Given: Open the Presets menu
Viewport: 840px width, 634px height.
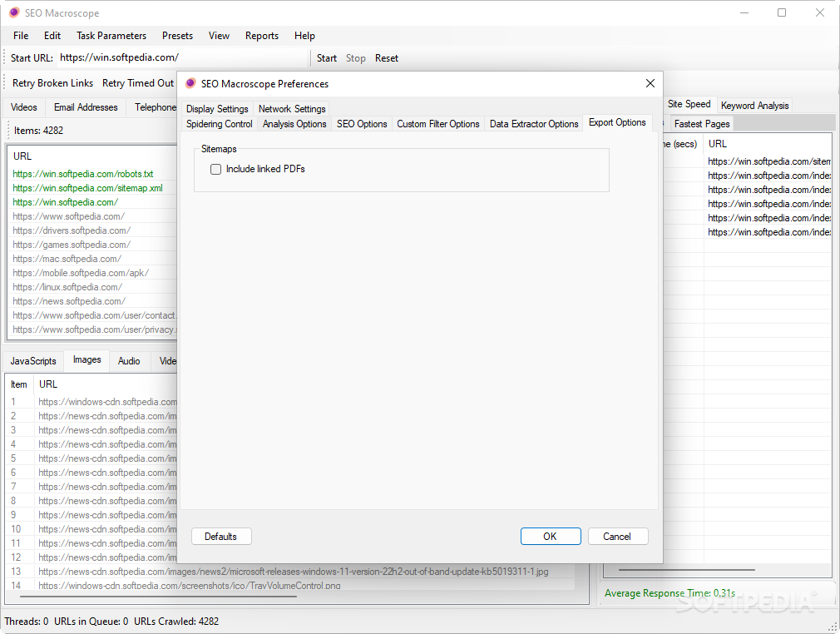Looking at the screenshot, I should tap(177, 36).
